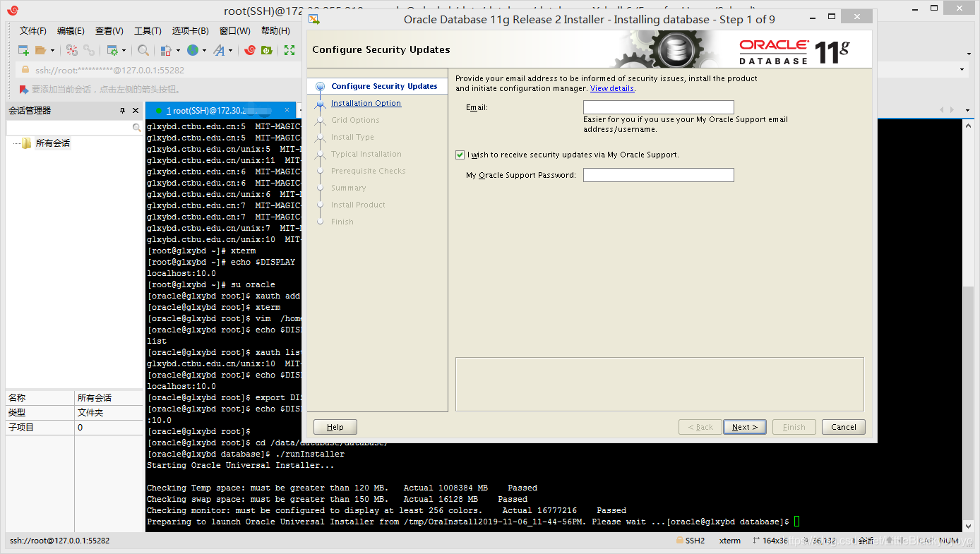
Task: Click the open session folder icon
Action: coord(41,50)
